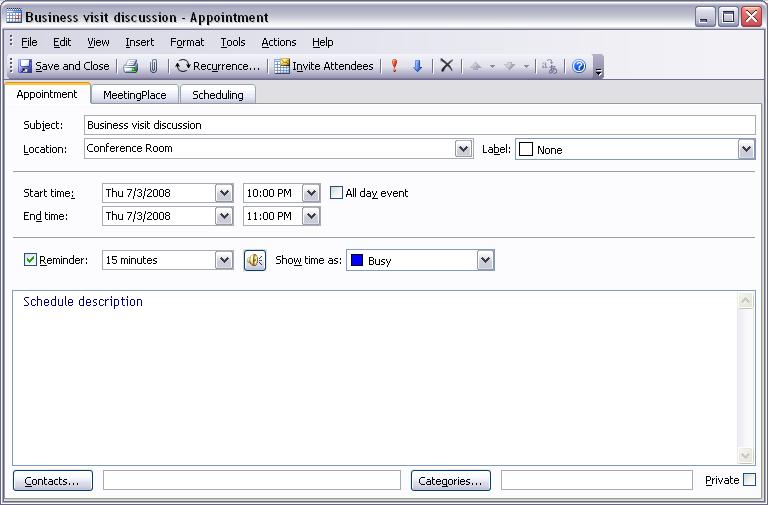Screen dimensions: 768x505
Task: Click in the Location field Conference Room
Action: (269, 148)
